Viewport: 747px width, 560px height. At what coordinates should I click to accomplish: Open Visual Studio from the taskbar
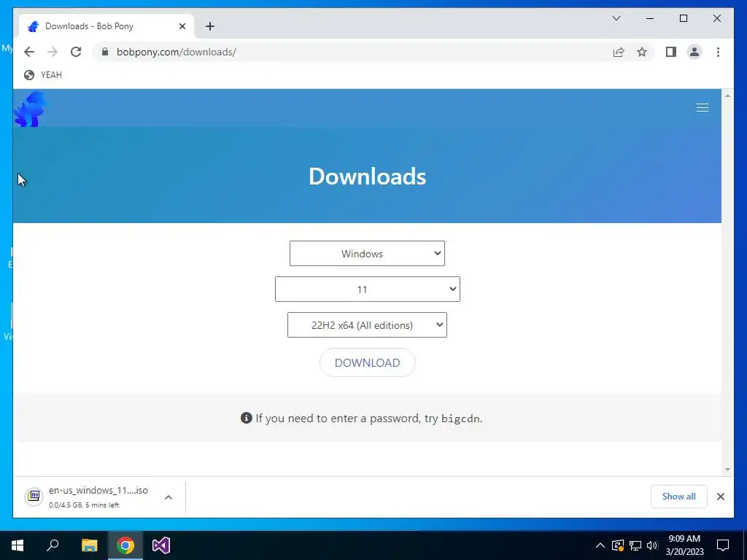[161, 545]
